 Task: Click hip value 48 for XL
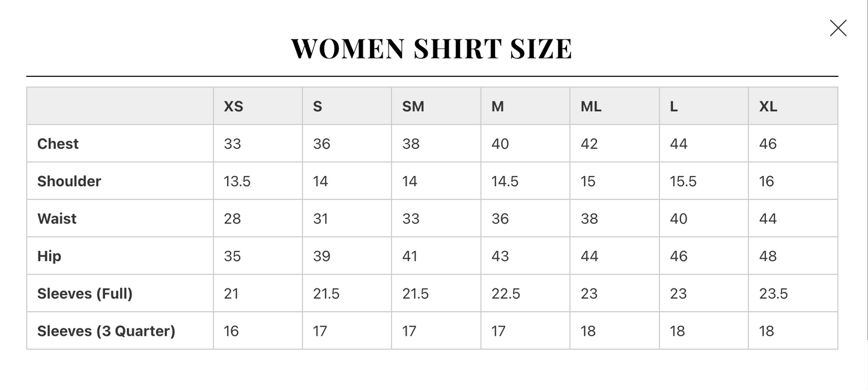coord(768,256)
